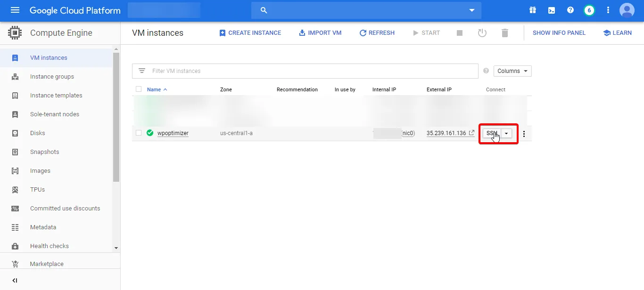Screen dimensions: 644x290
Task: Click the notifications icon showing 6
Action: (x=589, y=9)
